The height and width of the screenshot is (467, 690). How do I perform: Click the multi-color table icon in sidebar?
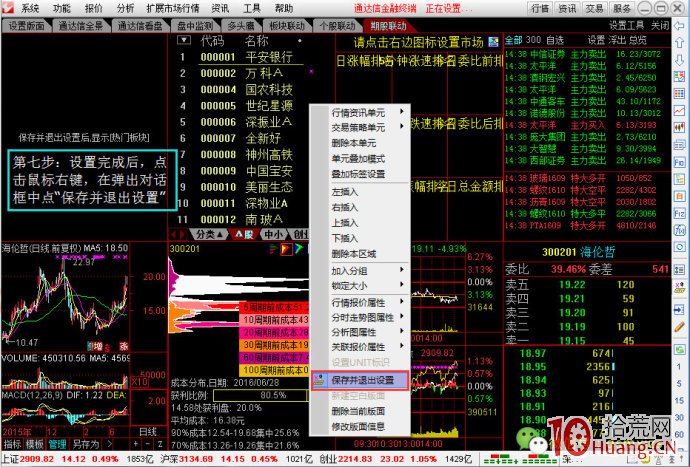pos(679,77)
